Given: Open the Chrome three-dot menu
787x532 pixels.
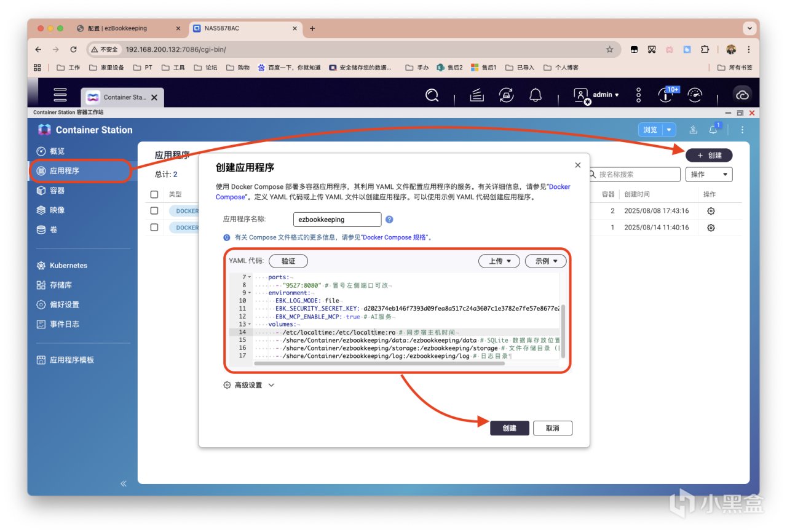Looking at the screenshot, I should pyautogui.click(x=748, y=49).
